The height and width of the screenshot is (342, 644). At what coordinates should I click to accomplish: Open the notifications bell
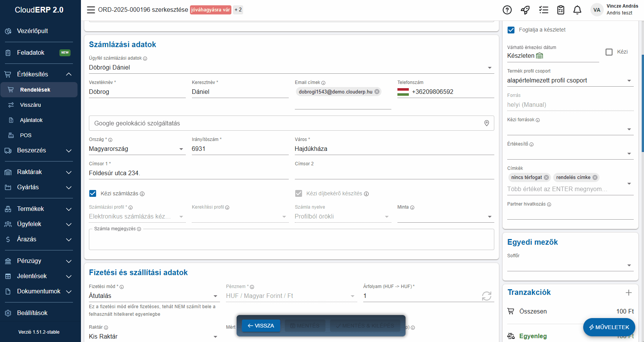[577, 10]
